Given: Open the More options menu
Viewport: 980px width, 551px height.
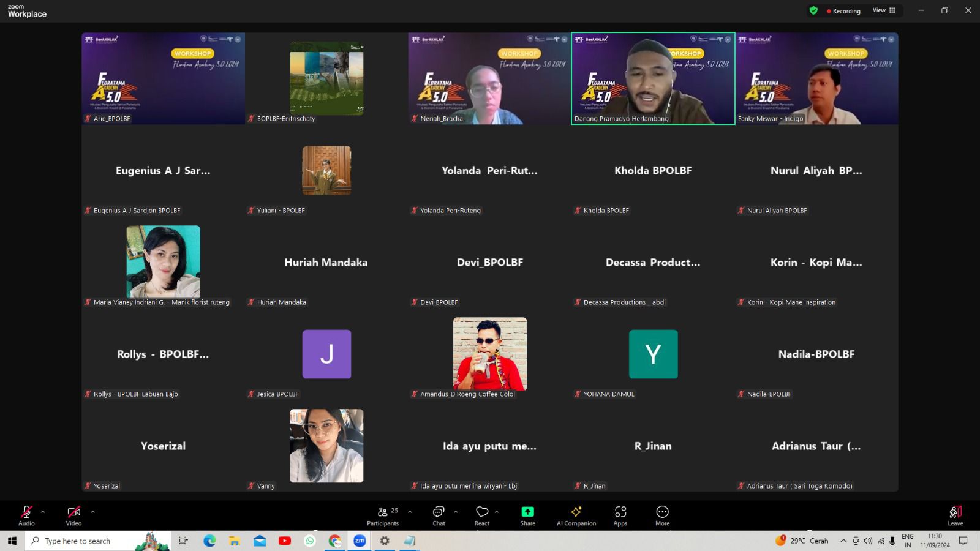Looking at the screenshot, I should 662,515.
